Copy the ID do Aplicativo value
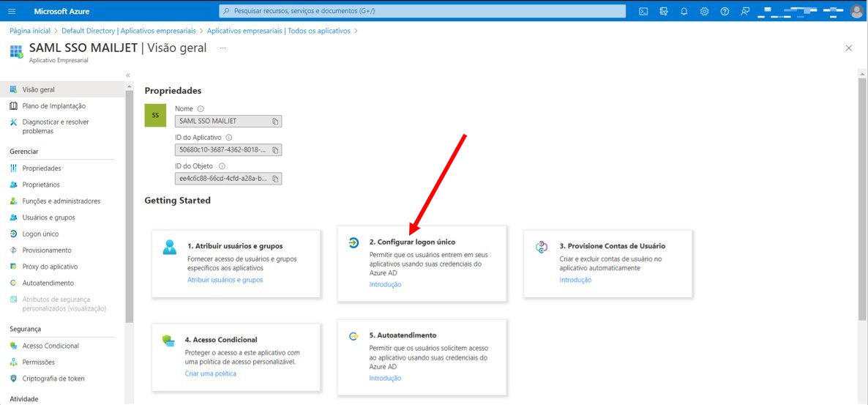The width and height of the screenshot is (868, 405). (275, 149)
